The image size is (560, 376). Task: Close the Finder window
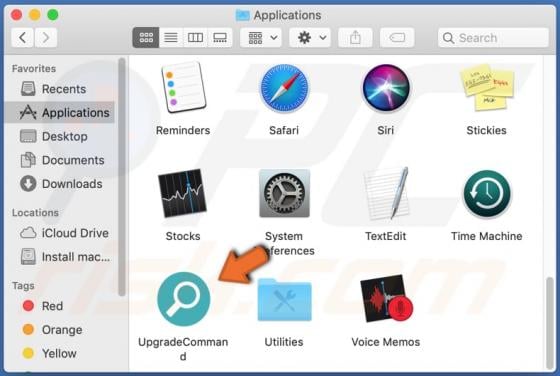tap(16, 15)
